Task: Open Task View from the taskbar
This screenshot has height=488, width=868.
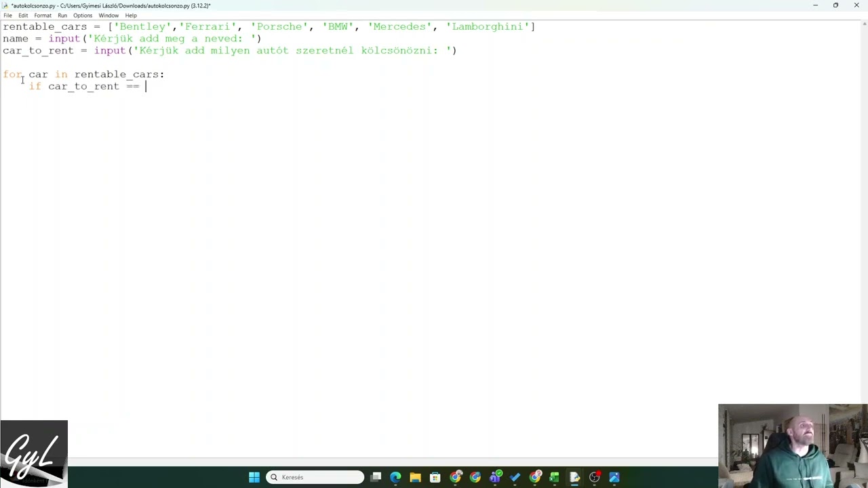Action: (376, 477)
